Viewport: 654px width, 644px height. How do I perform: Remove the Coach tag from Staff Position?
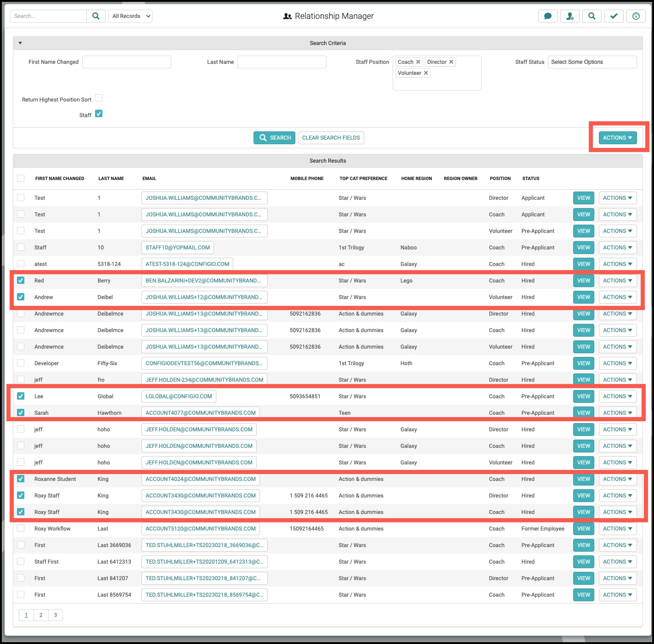point(418,62)
